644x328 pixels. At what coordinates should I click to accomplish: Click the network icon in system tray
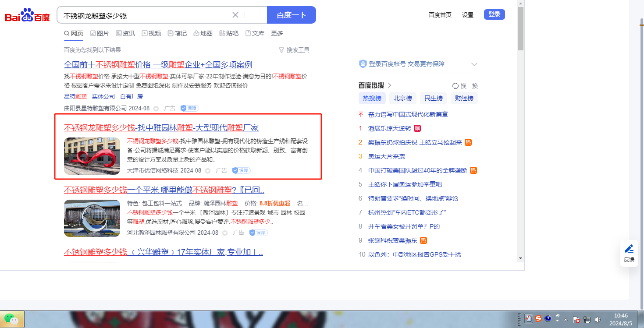[587, 320]
